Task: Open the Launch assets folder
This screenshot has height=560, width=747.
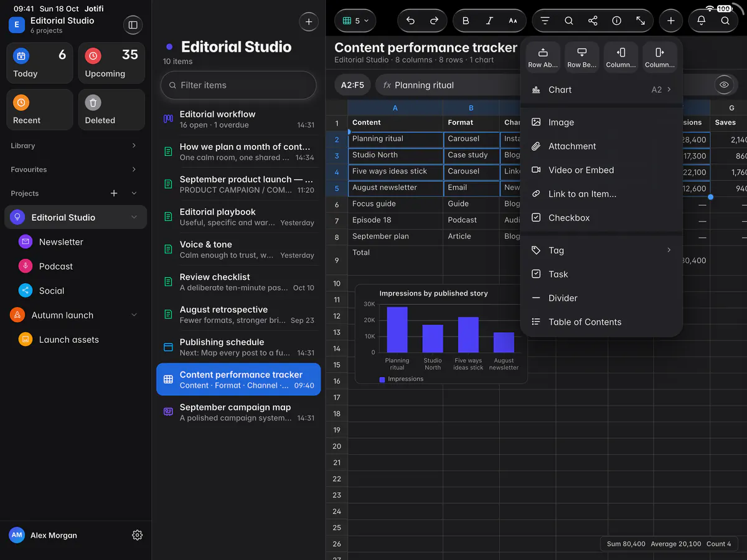Action: coord(76,340)
